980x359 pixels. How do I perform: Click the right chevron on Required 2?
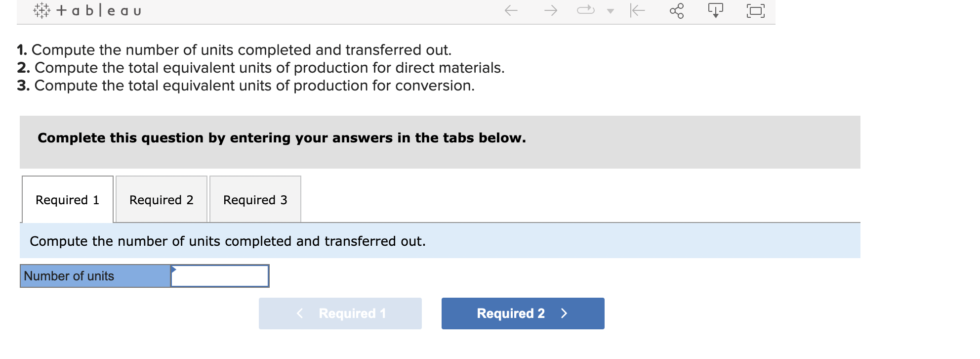(x=565, y=314)
